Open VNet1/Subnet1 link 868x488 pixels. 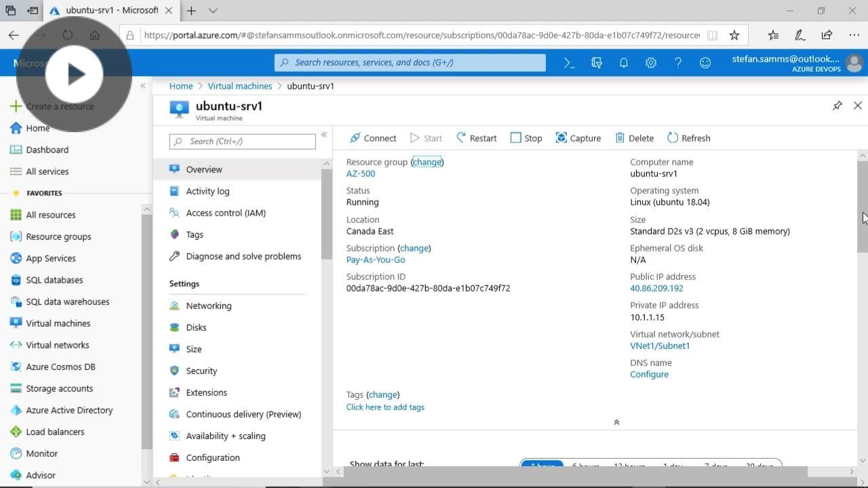[660, 346]
